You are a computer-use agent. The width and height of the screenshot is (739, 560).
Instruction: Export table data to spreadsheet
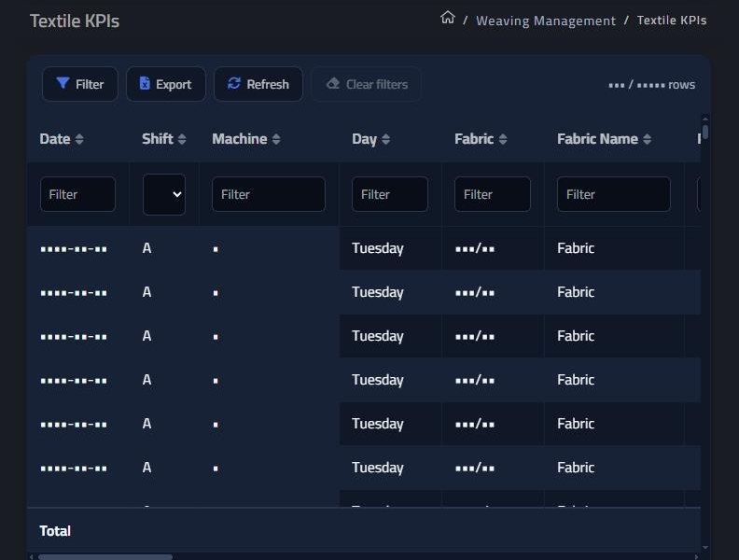click(166, 84)
